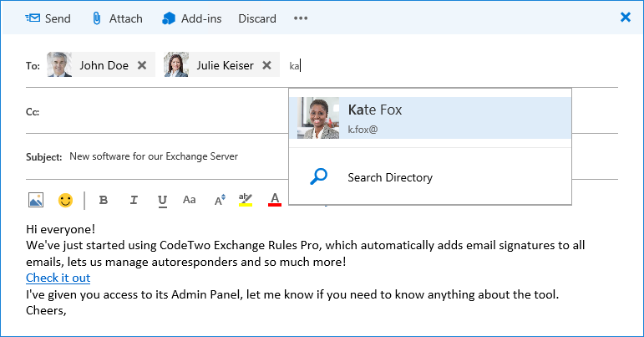644x337 pixels.
Task: Apply red font color
Action: [x=275, y=199]
